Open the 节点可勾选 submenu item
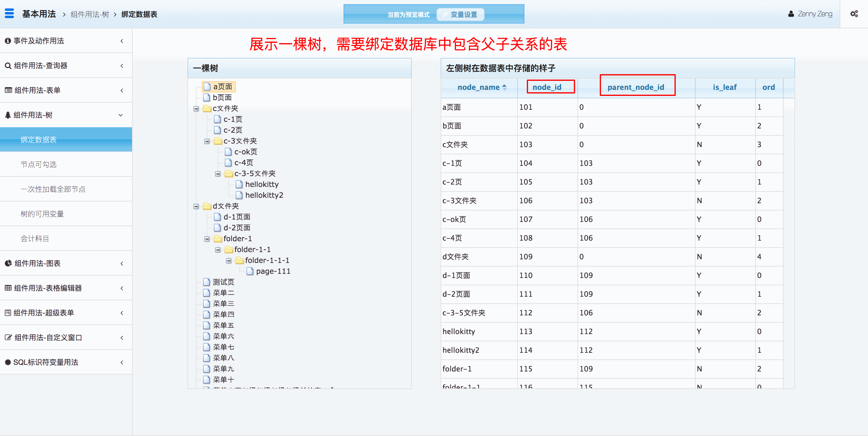 coord(38,165)
